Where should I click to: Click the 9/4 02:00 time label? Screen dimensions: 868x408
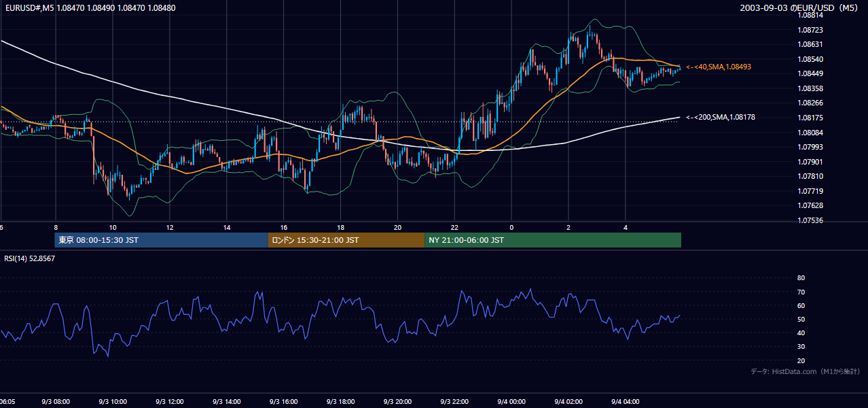click(x=569, y=402)
